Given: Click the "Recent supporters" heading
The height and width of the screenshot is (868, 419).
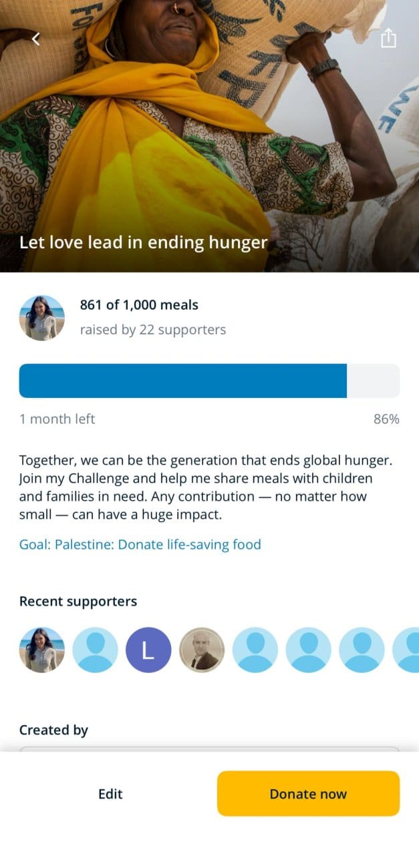Looking at the screenshot, I should pyautogui.click(x=78, y=602).
